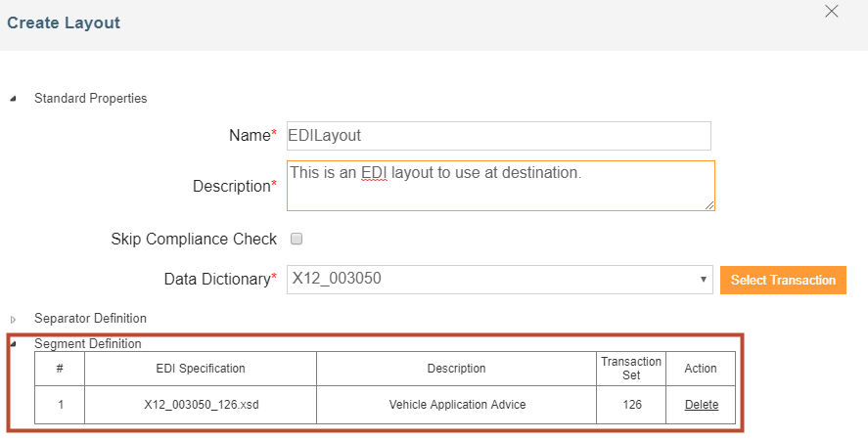This screenshot has width=868, height=440.
Task: Collapse the Segment Definition section
Action: click(13, 344)
